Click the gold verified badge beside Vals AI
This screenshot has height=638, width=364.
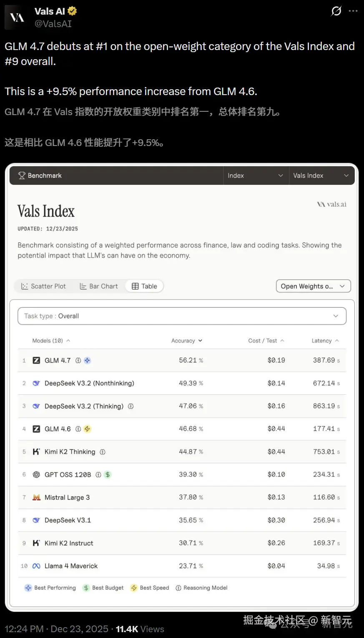tap(72, 11)
